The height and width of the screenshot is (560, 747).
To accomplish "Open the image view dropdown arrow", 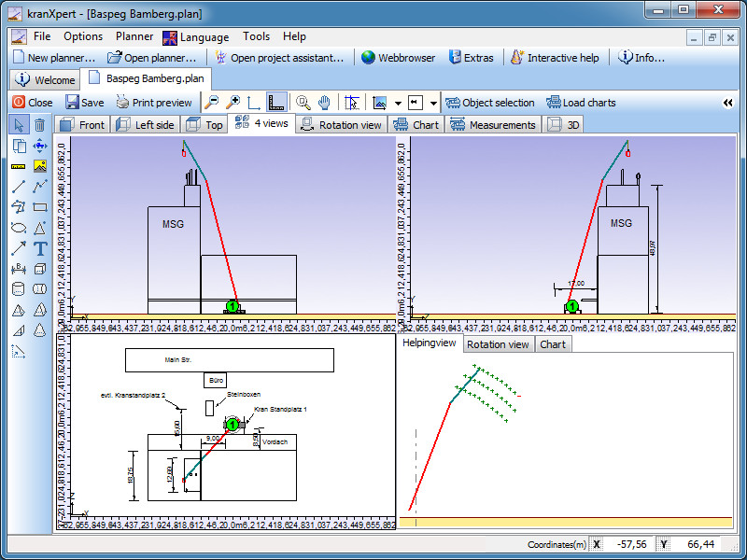I will [398, 103].
